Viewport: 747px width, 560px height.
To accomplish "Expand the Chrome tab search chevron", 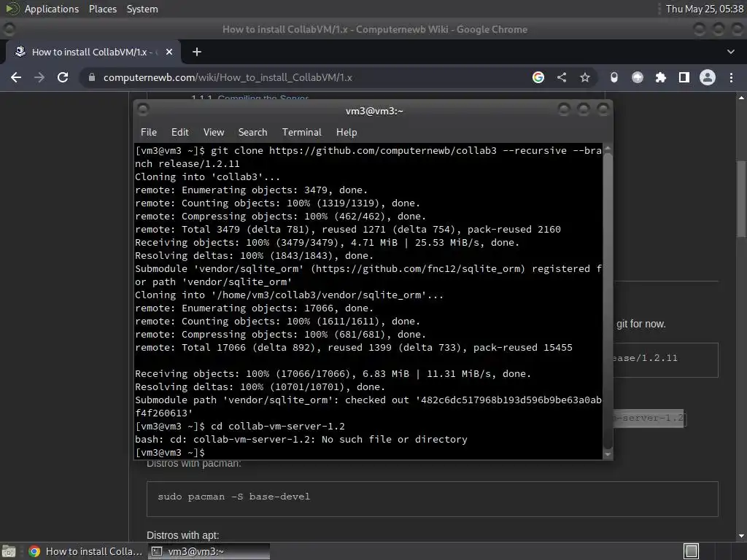I will coord(731,52).
